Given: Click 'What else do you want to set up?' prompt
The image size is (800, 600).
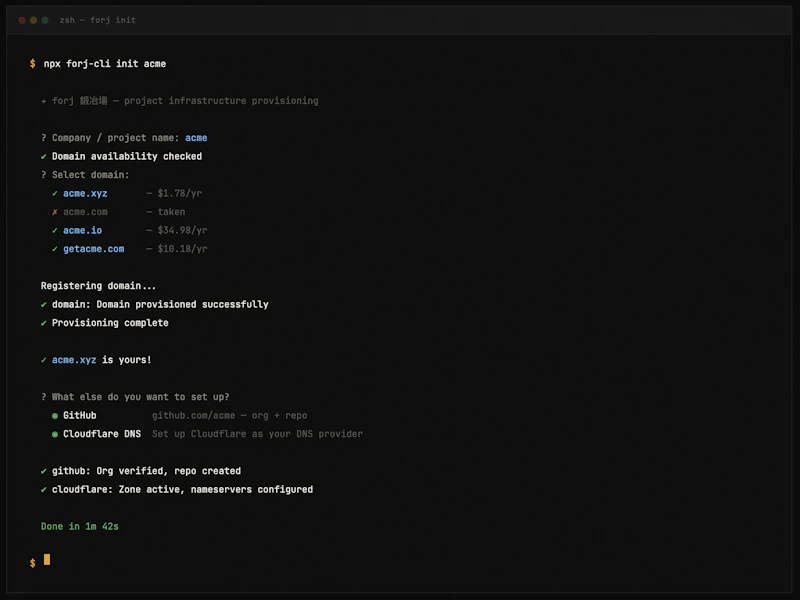Looking at the screenshot, I should click(135, 397).
